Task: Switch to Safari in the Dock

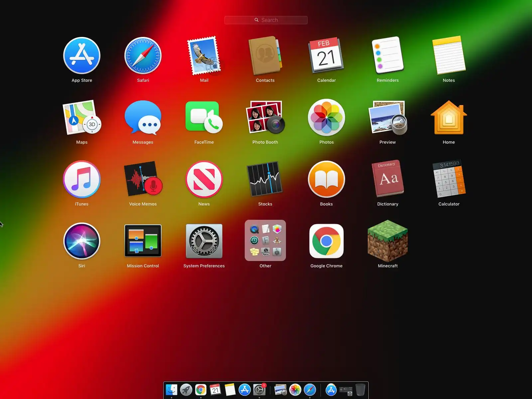Action: point(310,390)
